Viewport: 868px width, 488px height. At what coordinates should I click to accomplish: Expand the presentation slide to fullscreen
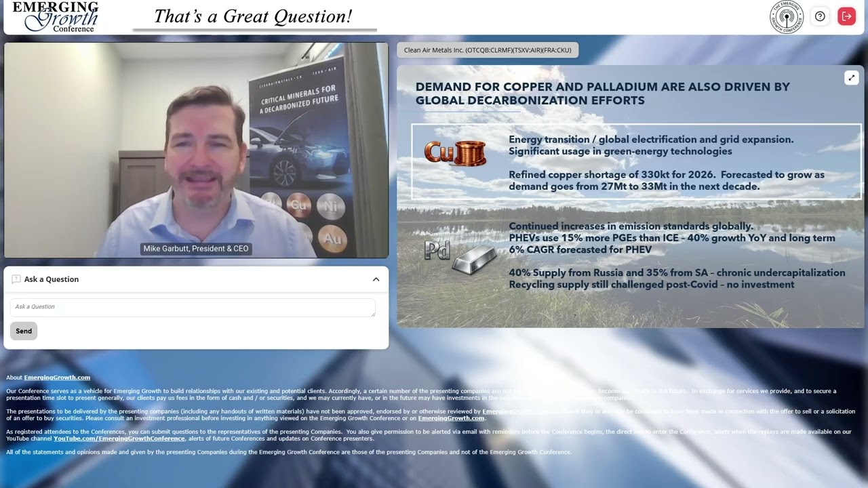coord(852,78)
